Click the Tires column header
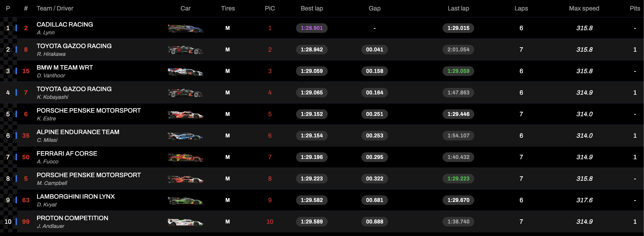Screen dimensions: 644x236 pyautogui.click(x=228, y=8)
